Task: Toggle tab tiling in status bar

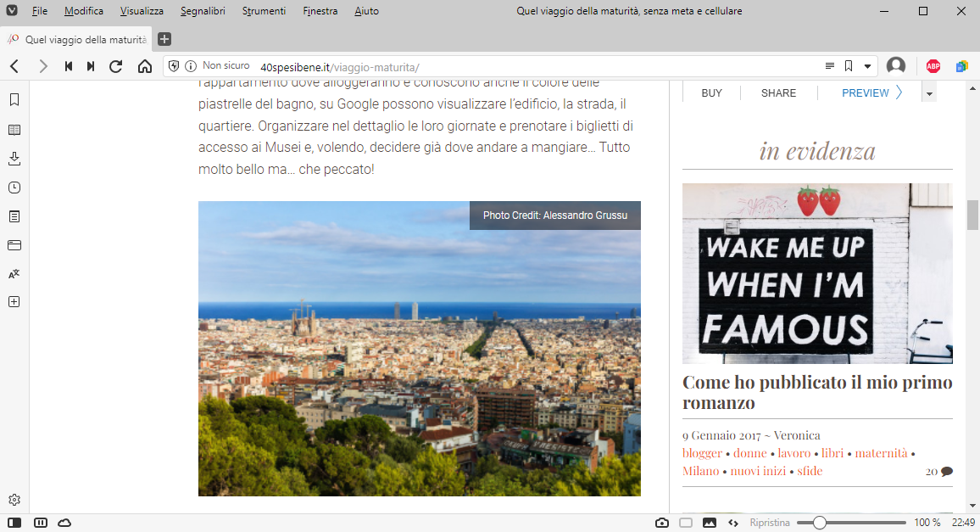Action: pyautogui.click(x=41, y=523)
